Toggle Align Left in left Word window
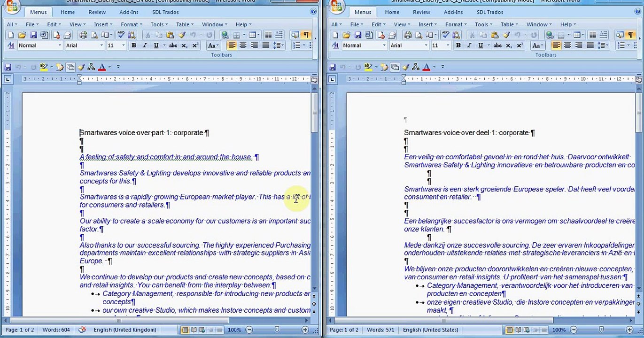Image resolution: width=644 pixels, height=338 pixels. coord(232,46)
